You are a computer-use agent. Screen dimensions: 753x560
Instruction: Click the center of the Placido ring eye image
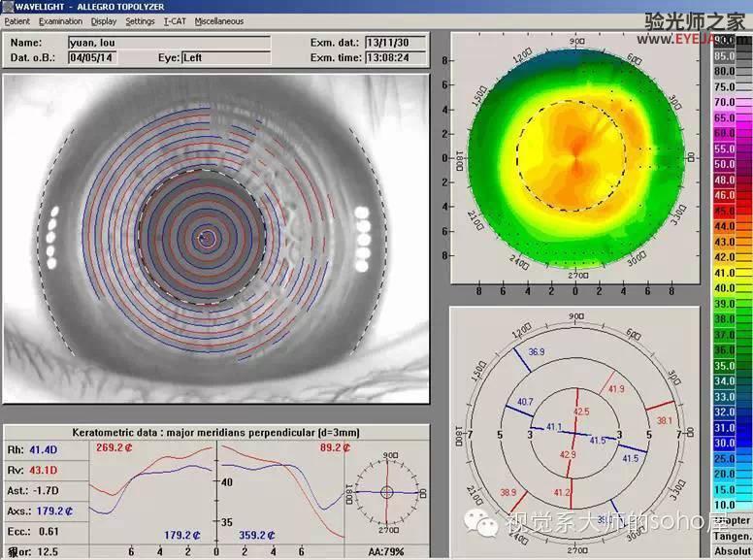208,237
